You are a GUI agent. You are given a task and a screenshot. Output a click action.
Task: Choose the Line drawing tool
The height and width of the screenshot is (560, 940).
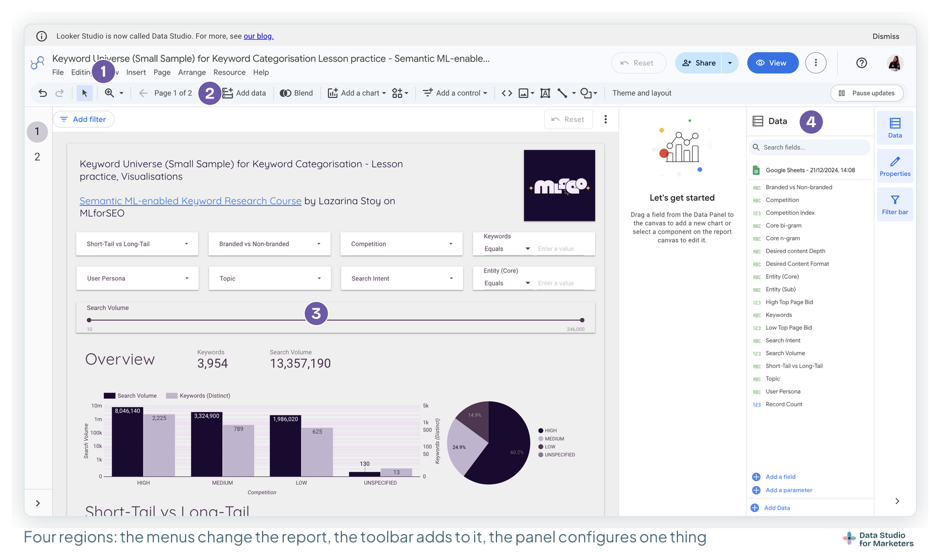click(x=562, y=93)
